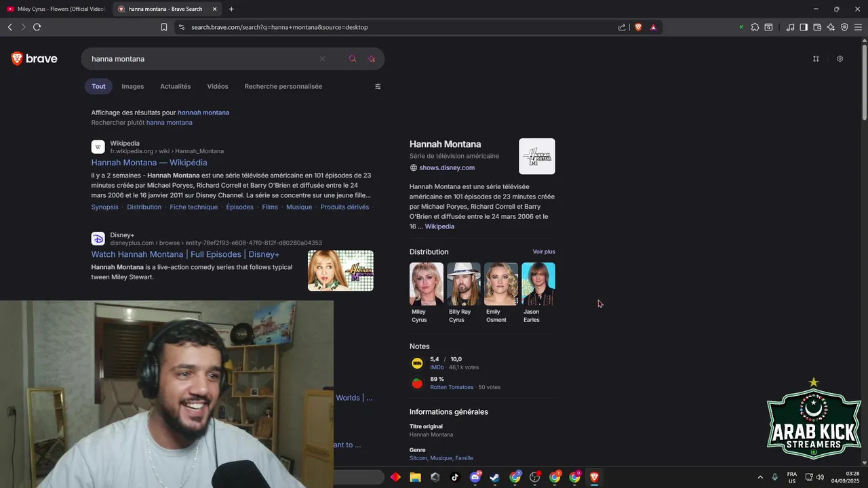The width and height of the screenshot is (868, 488).
Task: Switch to Miley Cyrus Flowers browser tab
Action: tap(56, 9)
